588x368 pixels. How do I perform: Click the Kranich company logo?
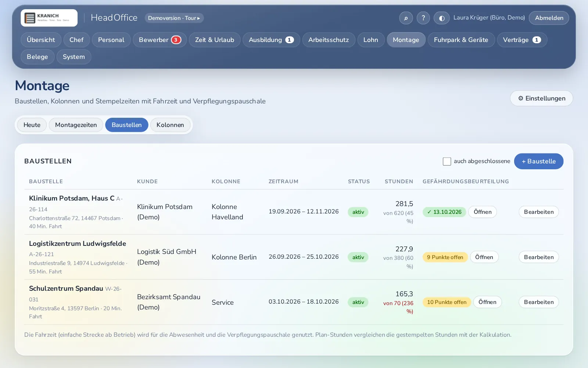pos(49,18)
